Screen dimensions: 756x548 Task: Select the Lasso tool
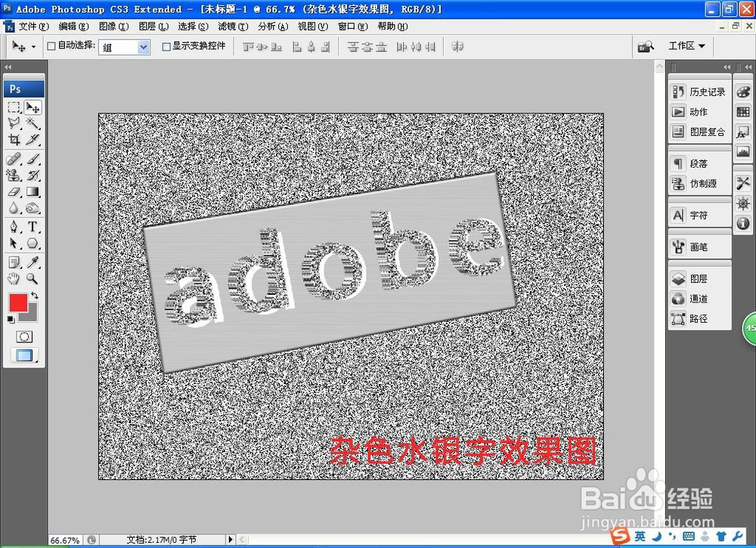coord(14,123)
